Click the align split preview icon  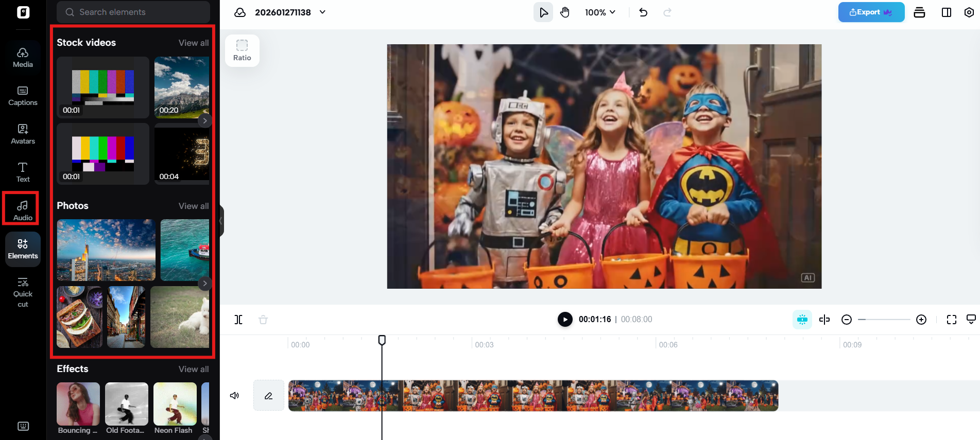[824, 320]
